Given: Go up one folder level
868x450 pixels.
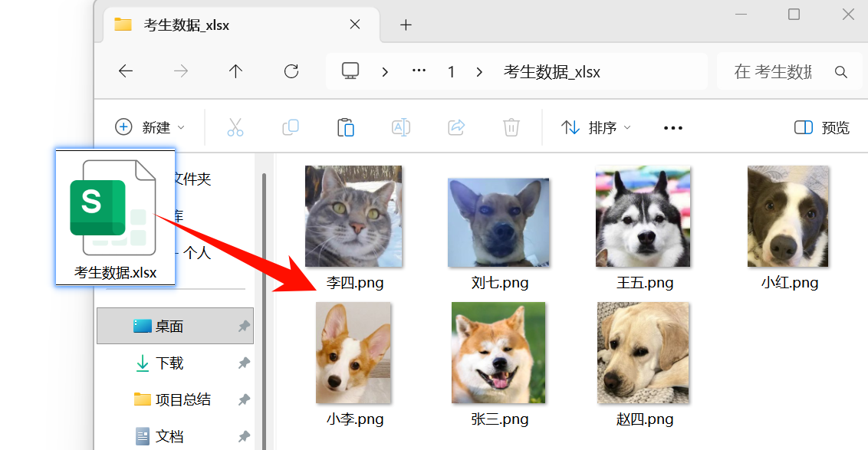Looking at the screenshot, I should 235,71.
